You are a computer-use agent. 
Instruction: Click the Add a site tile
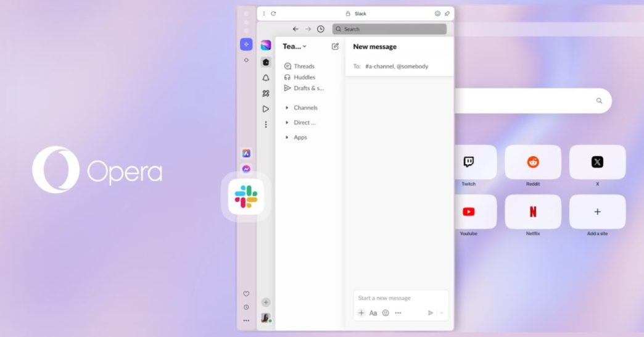pos(597,212)
